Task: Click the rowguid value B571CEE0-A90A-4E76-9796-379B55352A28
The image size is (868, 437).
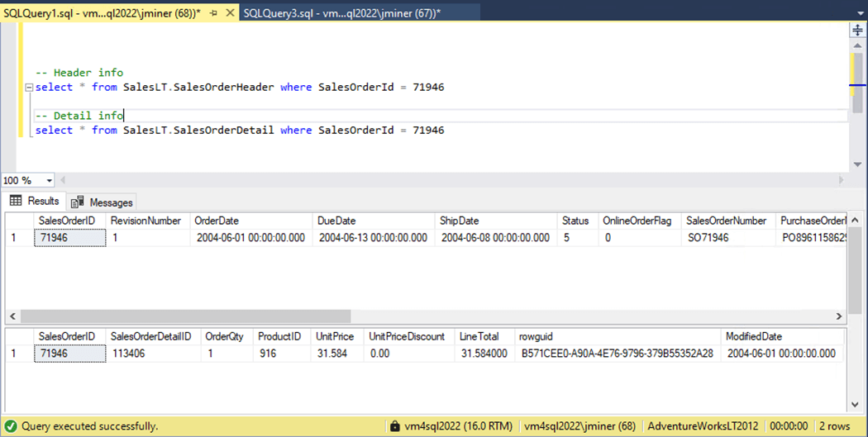Action: (x=618, y=354)
